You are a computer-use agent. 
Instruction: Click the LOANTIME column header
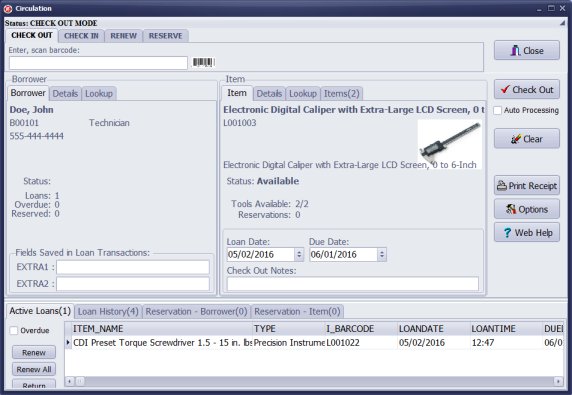(507, 329)
